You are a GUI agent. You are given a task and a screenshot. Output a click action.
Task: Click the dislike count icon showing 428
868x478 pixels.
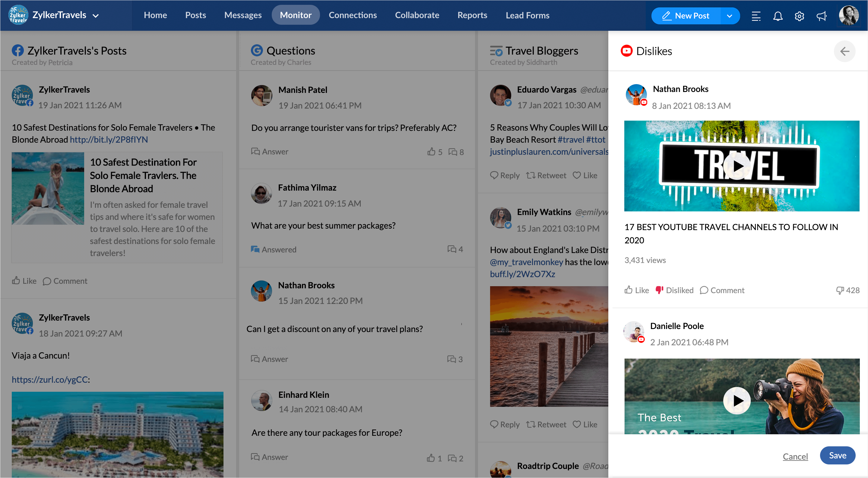point(840,290)
